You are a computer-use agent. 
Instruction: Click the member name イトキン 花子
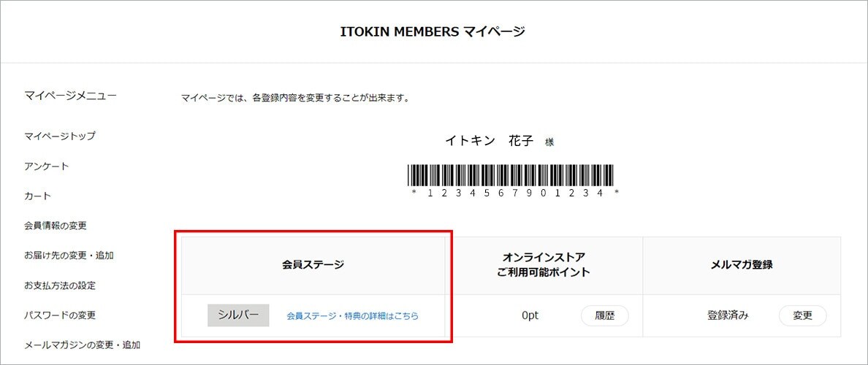pyautogui.click(x=490, y=141)
